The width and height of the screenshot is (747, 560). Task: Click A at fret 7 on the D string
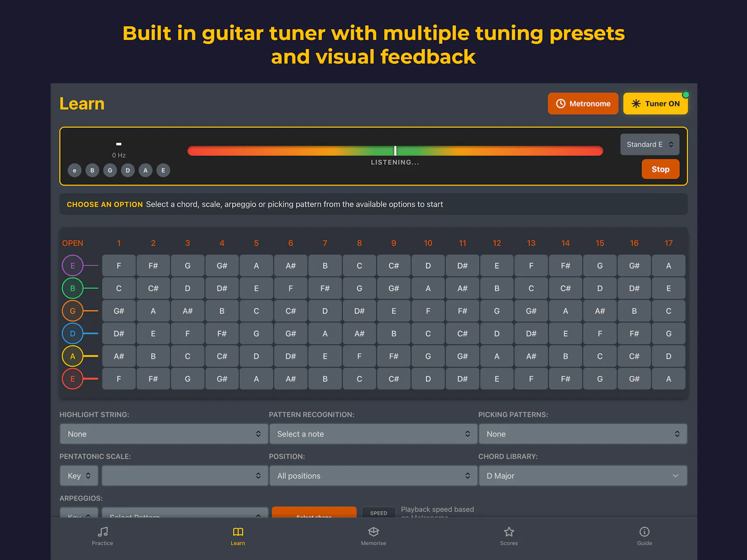pyautogui.click(x=325, y=334)
